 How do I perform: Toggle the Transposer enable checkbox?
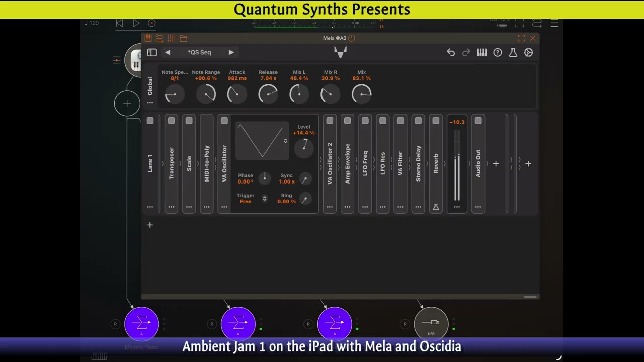(x=172, y=121)
